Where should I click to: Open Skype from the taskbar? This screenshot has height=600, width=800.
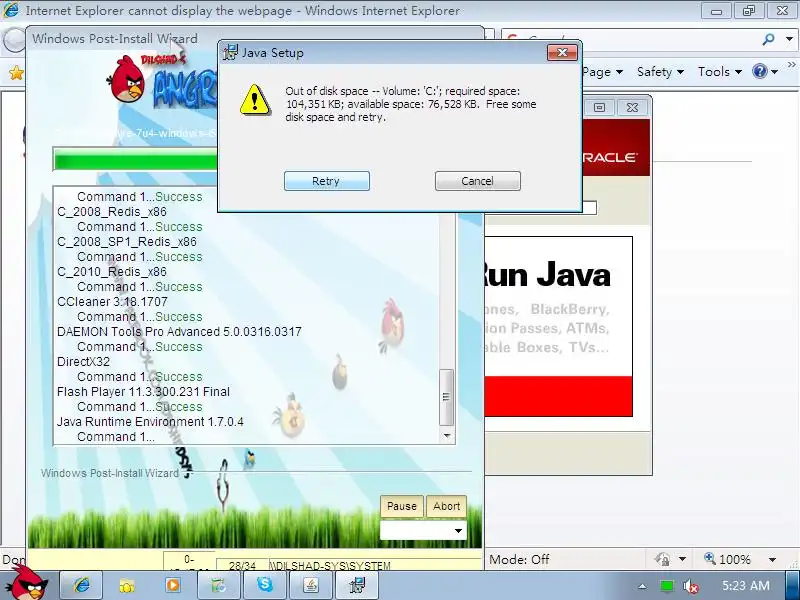(x=265, y=585)
